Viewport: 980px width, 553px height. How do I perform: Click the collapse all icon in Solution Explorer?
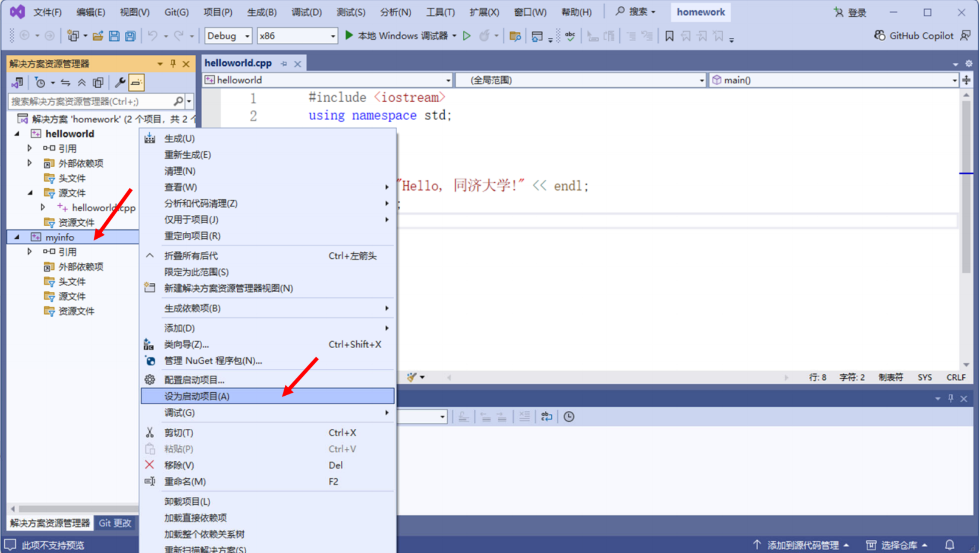pos(82,83)
